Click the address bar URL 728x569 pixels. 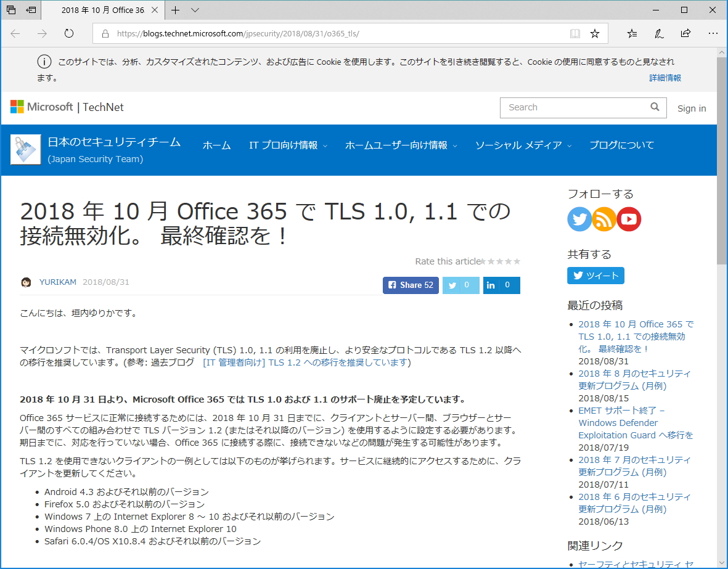coord(238,33)
